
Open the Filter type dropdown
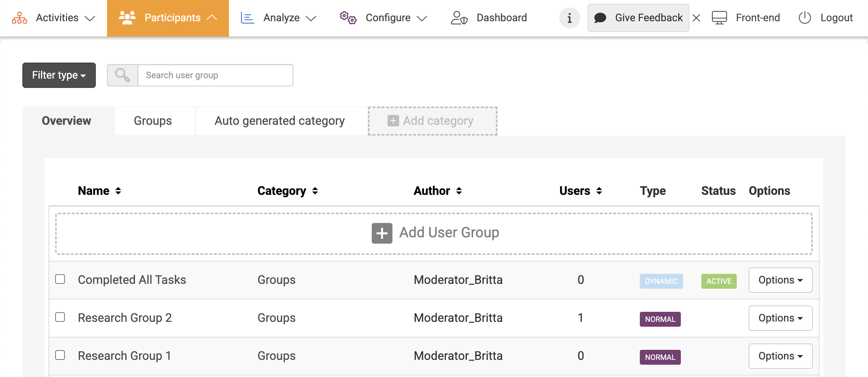[x=59, y=75]
